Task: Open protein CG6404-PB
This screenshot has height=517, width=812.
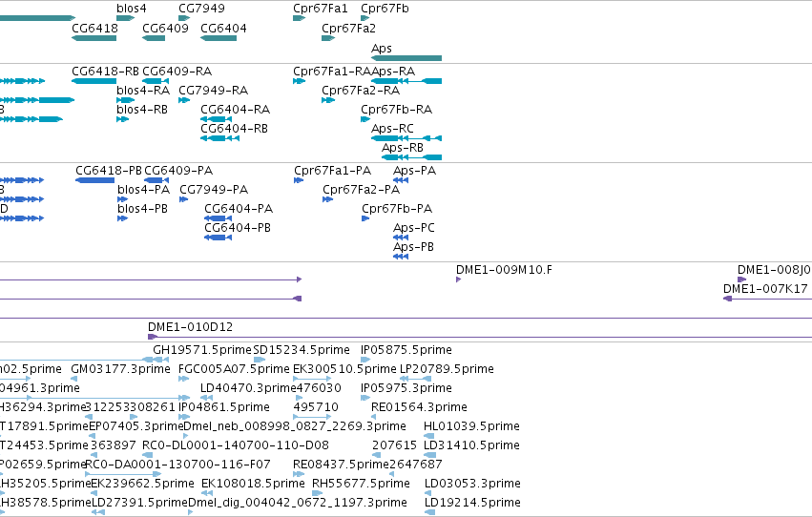Action: [x=238, y=228]
